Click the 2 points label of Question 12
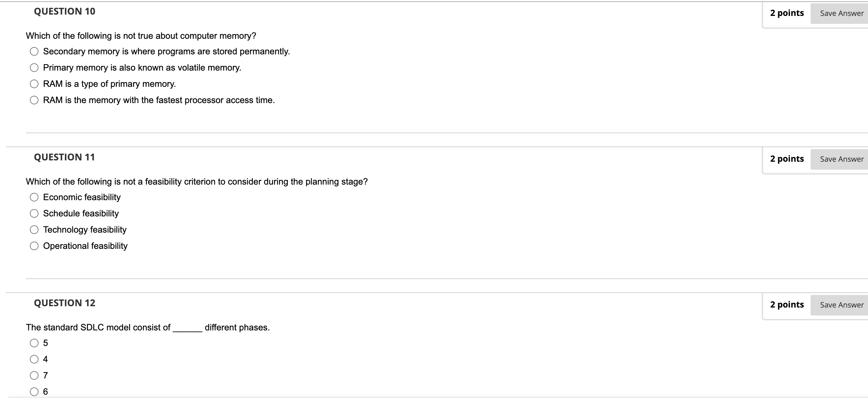868x398 pixels. coord(787,305)
